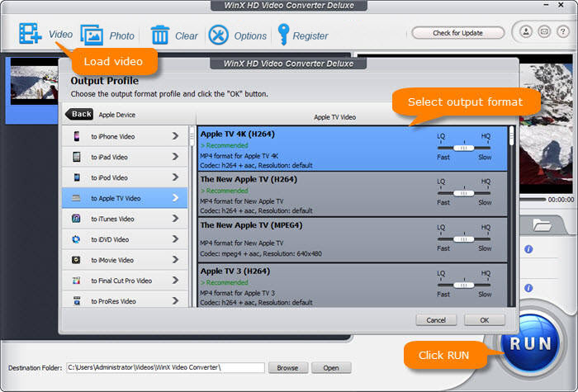The image size is (578, 392).
Task: Click the lower blue info icon
Action: click(x=528, y=288)
